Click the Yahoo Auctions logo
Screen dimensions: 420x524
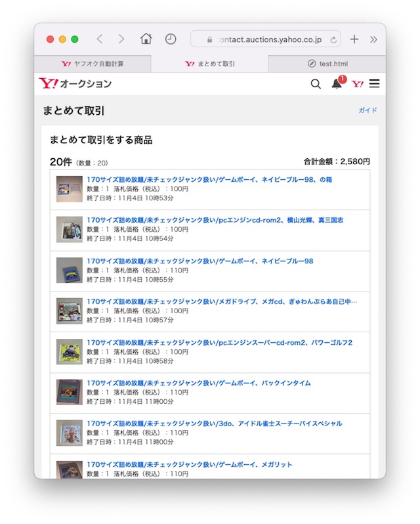(x=75, y=84)
